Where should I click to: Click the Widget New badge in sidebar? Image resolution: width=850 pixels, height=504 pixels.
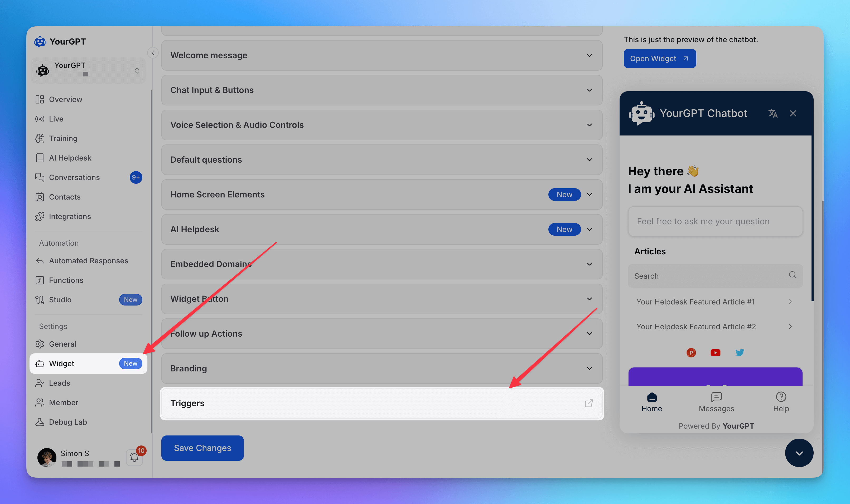pyautogui.click(x=131, y=364)
